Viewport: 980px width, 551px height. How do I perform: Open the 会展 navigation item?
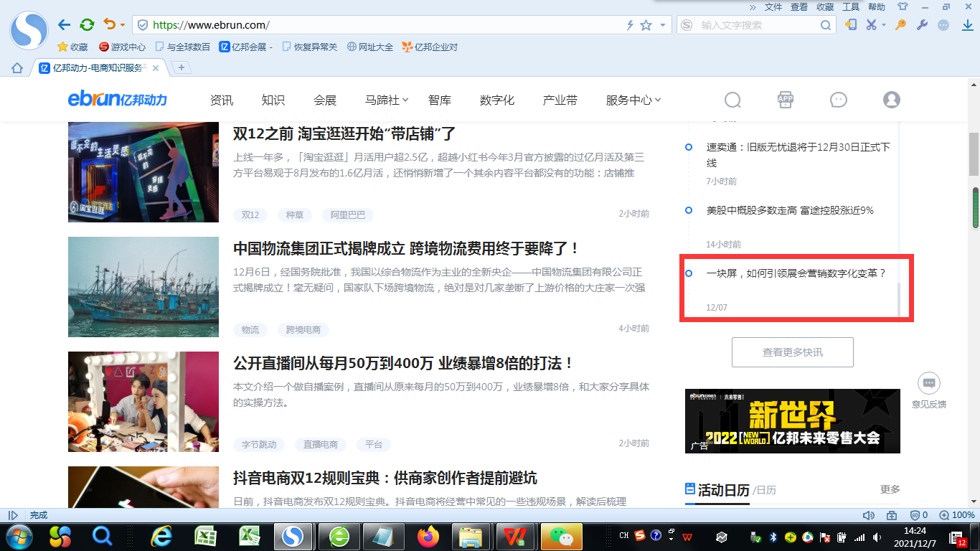pos(325,100)
